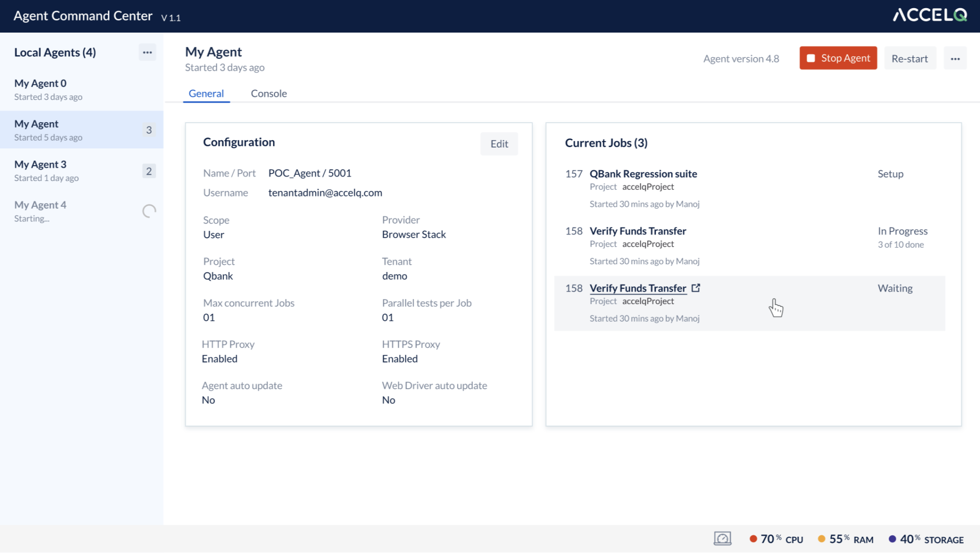This screenshot has width=980, height=553.
Task: Click the AccelQ logo
Action: pos(930,15)
